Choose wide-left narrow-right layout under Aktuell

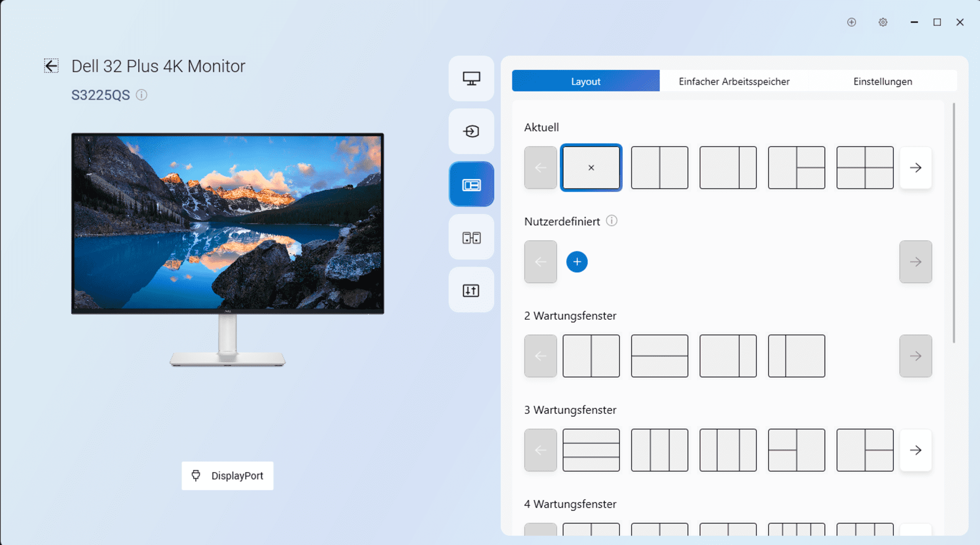coord(728,168)
